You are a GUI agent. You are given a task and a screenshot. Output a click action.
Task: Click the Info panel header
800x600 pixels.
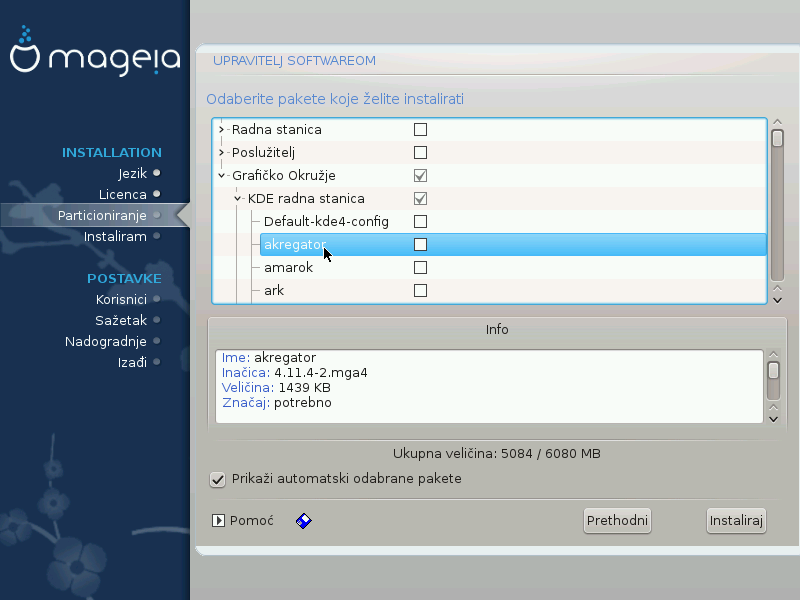point(497,330)
